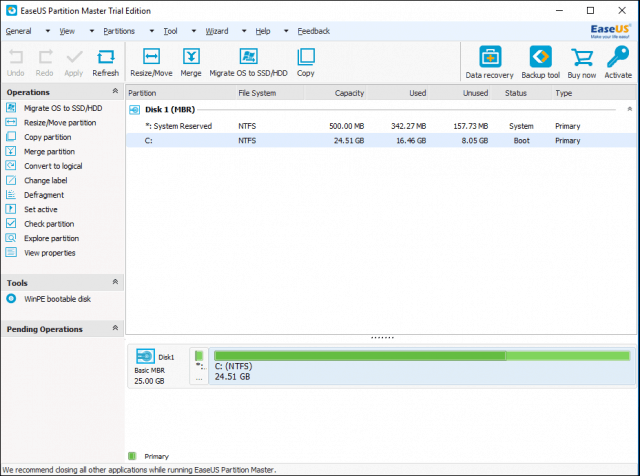
Task: Open Explore partition operation
Action: pyautogui.click(x=51, y=238)
